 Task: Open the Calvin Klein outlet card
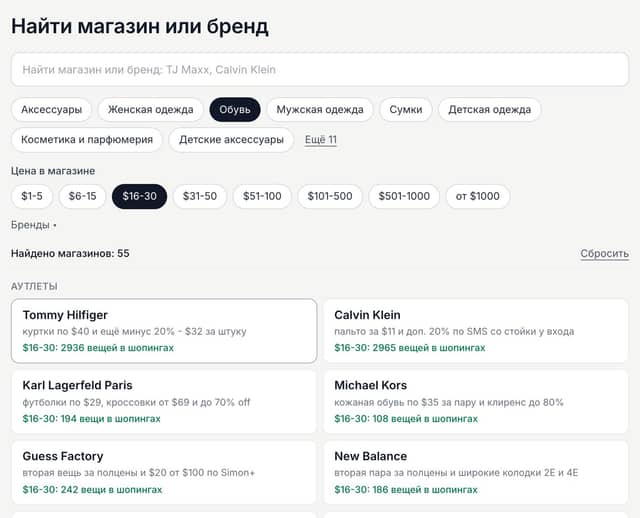tap(476, 331)
